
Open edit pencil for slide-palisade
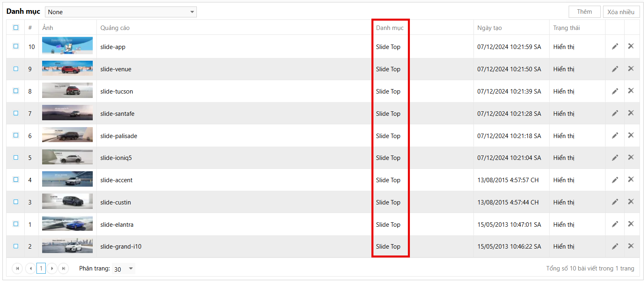click(614, 136)
